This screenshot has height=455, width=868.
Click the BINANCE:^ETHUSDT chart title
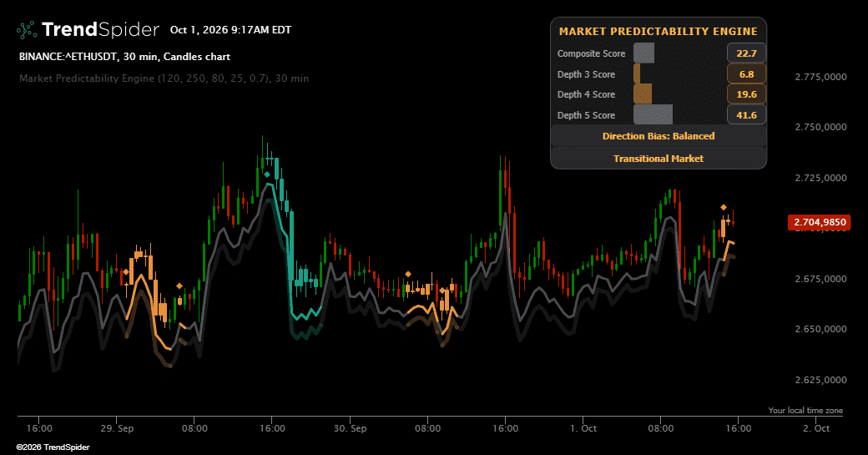124,57
